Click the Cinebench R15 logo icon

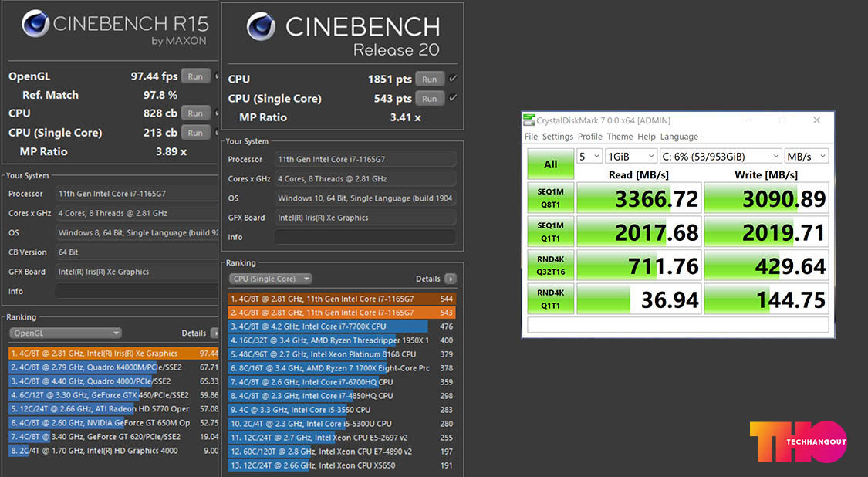pos(35,24)
